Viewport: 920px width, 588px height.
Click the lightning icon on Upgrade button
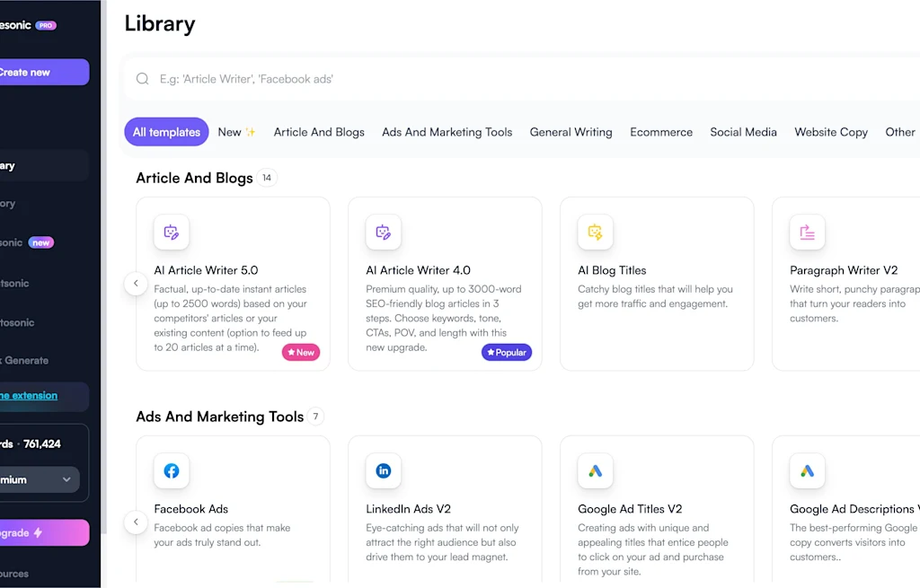tap(38, 532)
